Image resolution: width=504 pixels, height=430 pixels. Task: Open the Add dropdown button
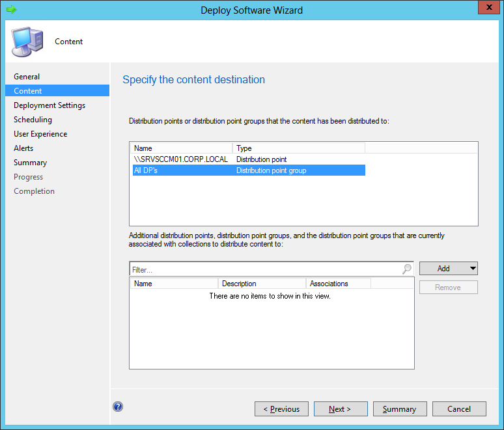(449, 269)
